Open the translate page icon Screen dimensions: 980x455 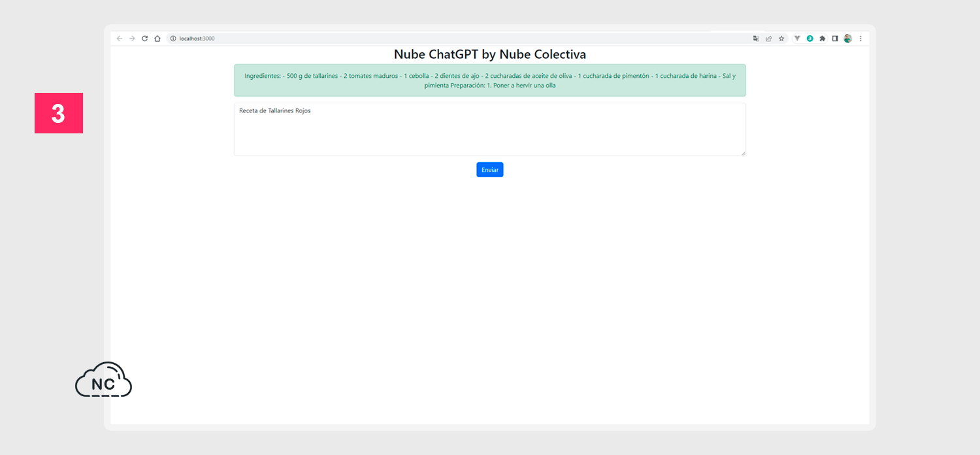756,39
